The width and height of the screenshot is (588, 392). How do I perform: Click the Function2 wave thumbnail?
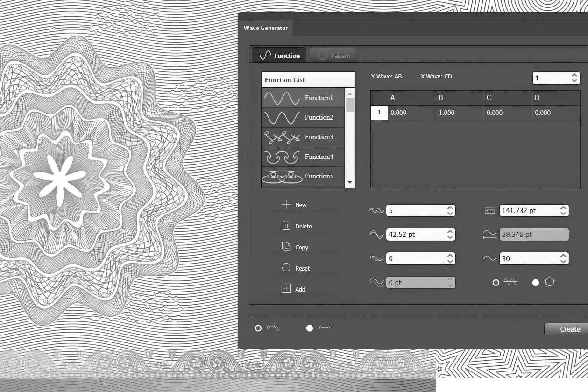(x=282, y=118)
